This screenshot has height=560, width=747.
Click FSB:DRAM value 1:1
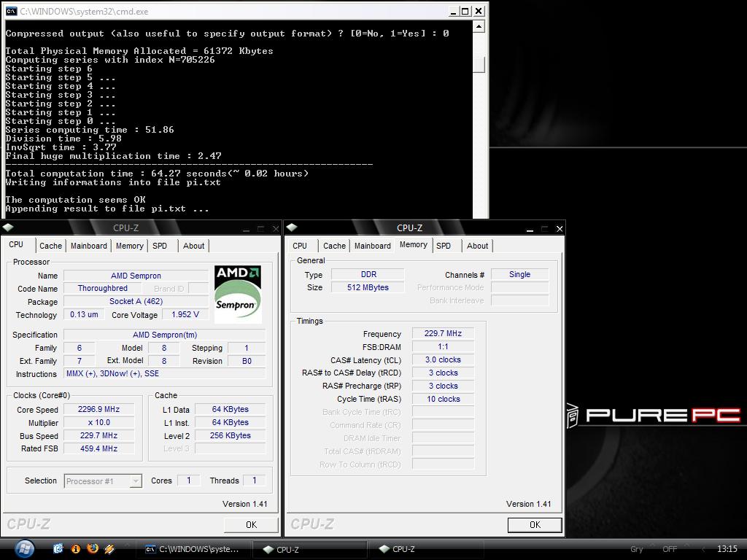click(x=443, y=346)
